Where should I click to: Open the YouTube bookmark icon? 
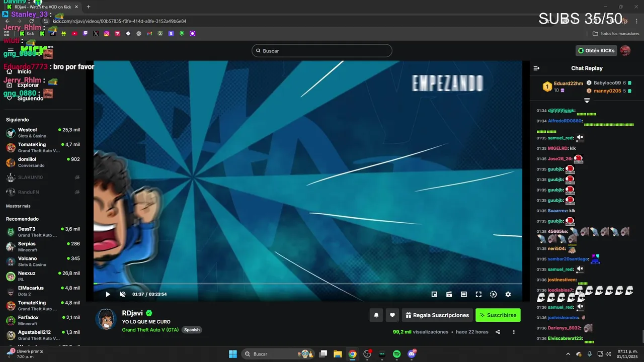(x=74, y=34)
